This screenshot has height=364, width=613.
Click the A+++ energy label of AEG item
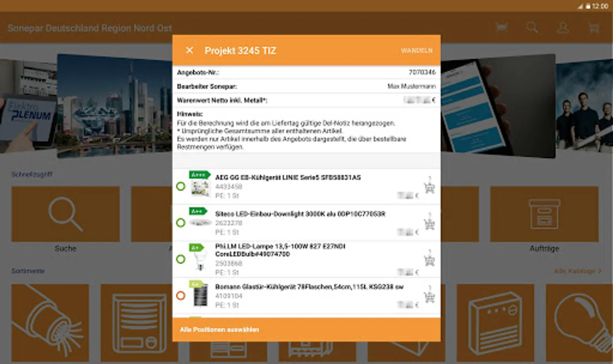coord(200,175)
